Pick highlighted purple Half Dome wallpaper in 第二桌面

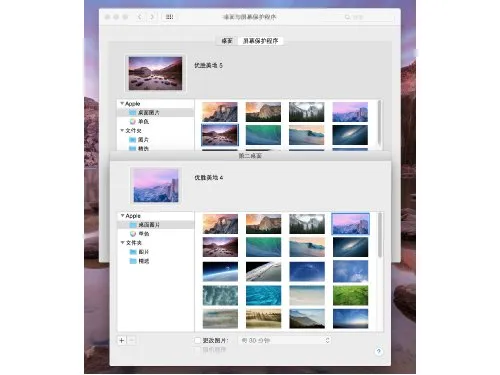pos(350,224)
